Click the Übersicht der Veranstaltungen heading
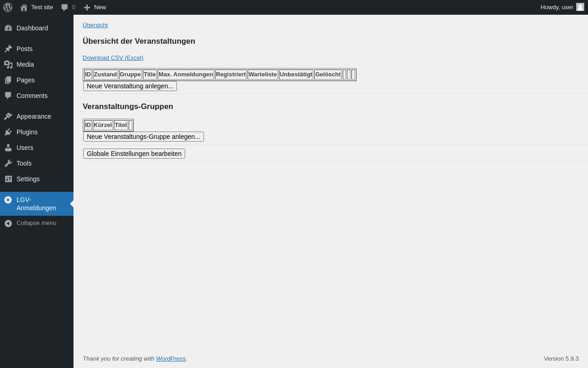Image resolution: width=588 pixels, height=368 pixels. 139,41
